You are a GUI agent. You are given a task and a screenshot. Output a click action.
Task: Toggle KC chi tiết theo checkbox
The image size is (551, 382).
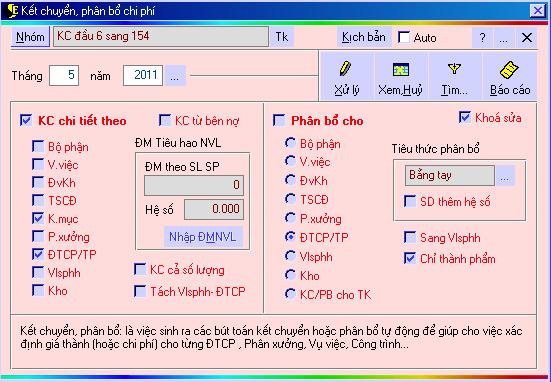tap(26, 120)
